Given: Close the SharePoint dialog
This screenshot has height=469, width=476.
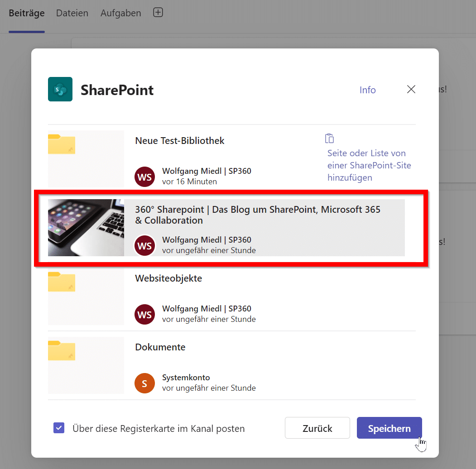Looking at the screenshot, I should tap(411, 89).
